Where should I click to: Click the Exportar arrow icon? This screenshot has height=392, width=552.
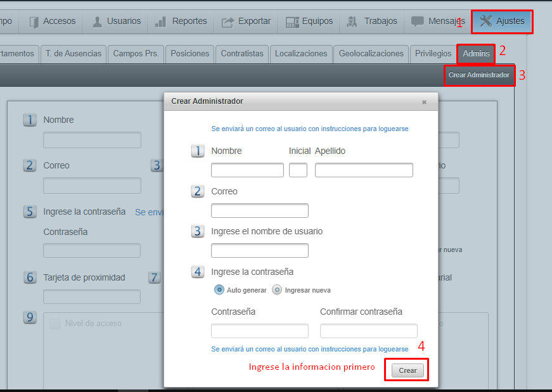(x=228, y=22)
